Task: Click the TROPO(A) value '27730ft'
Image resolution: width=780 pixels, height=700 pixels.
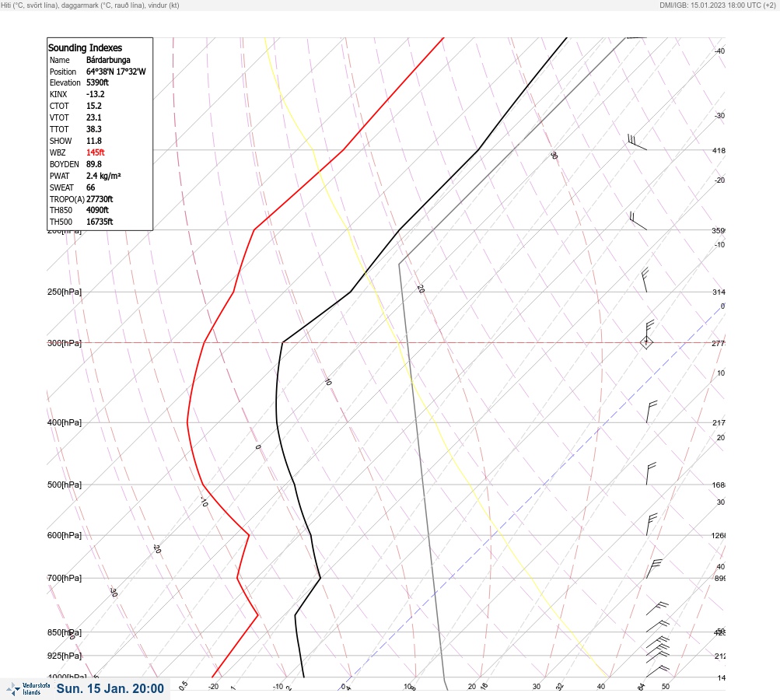Action: [100, 199]
